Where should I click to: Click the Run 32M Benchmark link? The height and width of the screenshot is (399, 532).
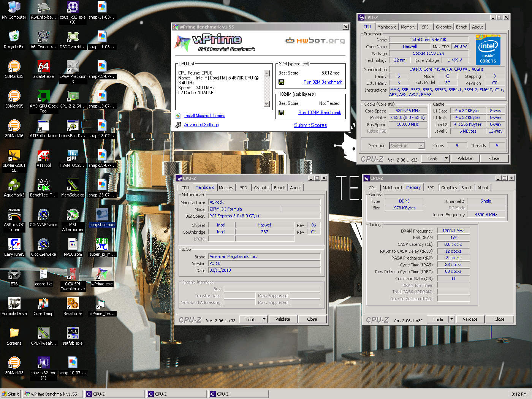[x=323, y=82]
